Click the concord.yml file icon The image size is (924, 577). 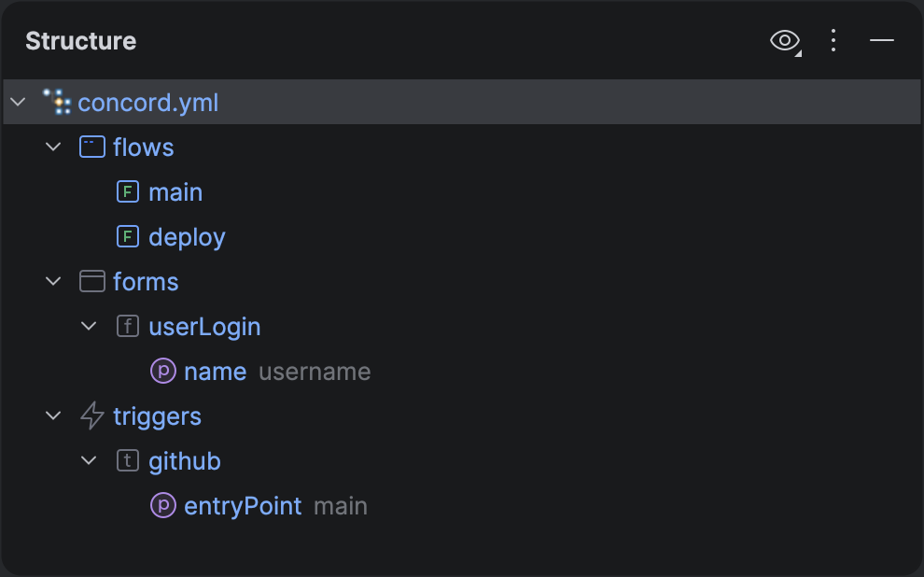57,102
